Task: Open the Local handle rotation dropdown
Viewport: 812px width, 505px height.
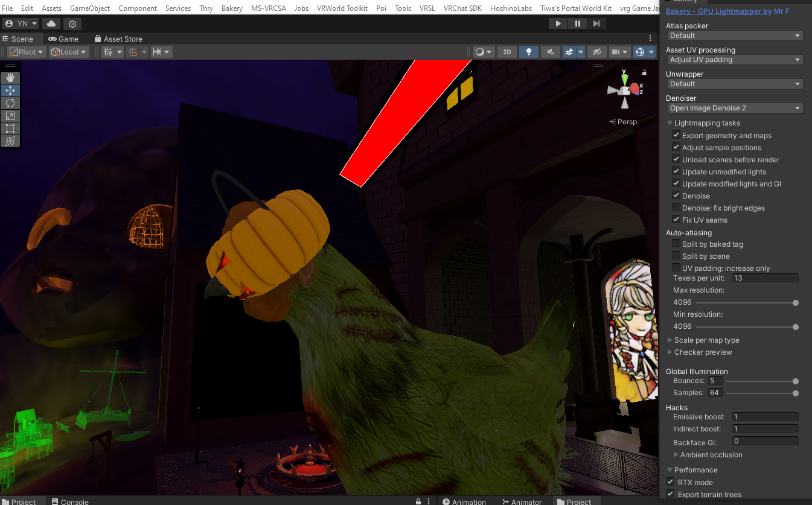Action: pyautogui.click(x=69, y=52)
